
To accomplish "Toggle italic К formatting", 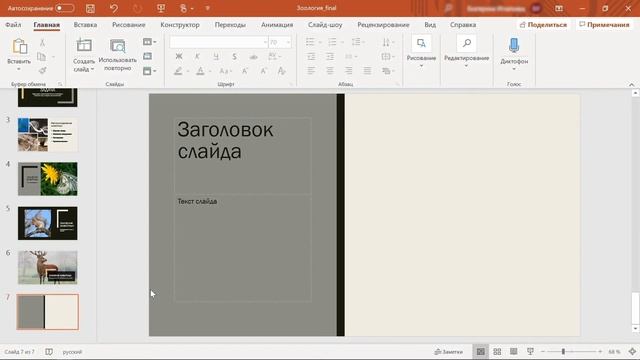I will (x=197, y=57).
